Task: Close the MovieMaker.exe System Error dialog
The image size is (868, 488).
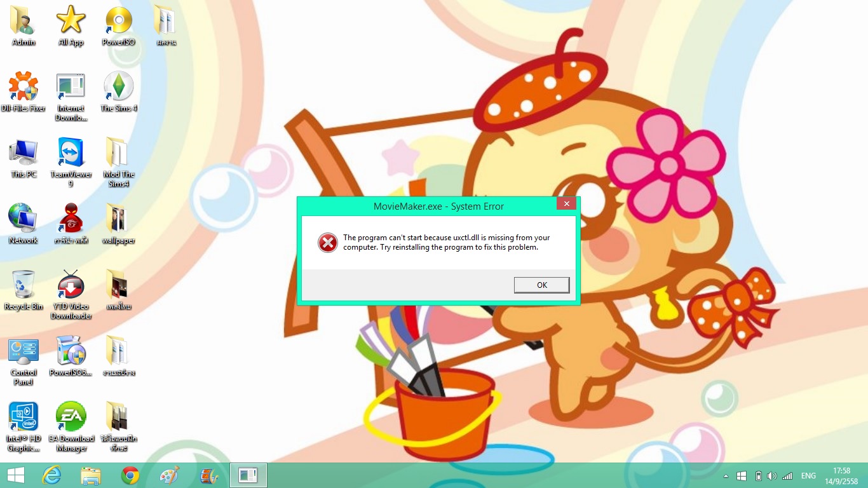Action: click(x=566, y=204)
